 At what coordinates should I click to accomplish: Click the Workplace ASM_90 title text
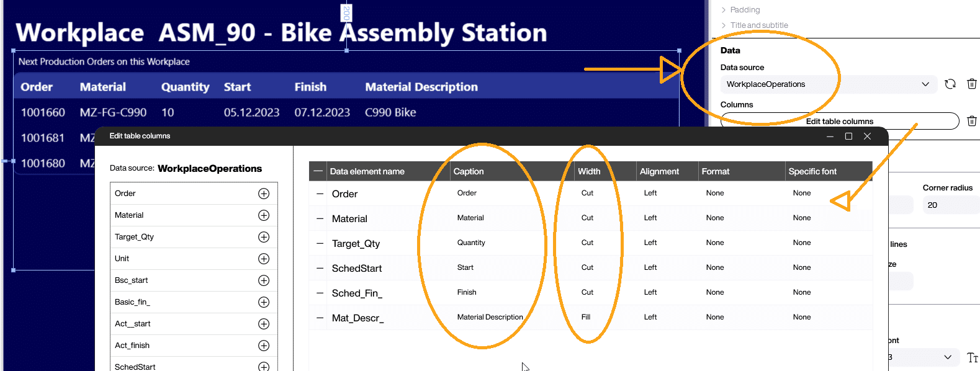tap(281, 33)
